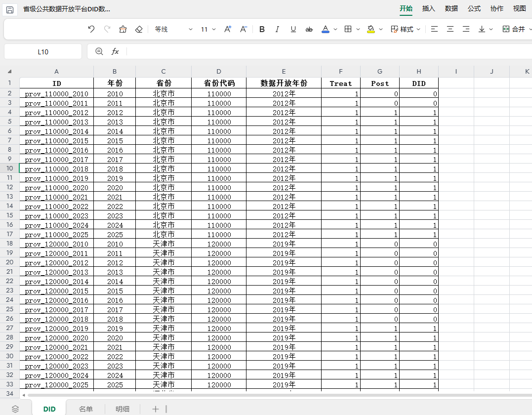Toggle bold formatting
The width and height of the screenshot is (532, 415).
pos(262,29)
